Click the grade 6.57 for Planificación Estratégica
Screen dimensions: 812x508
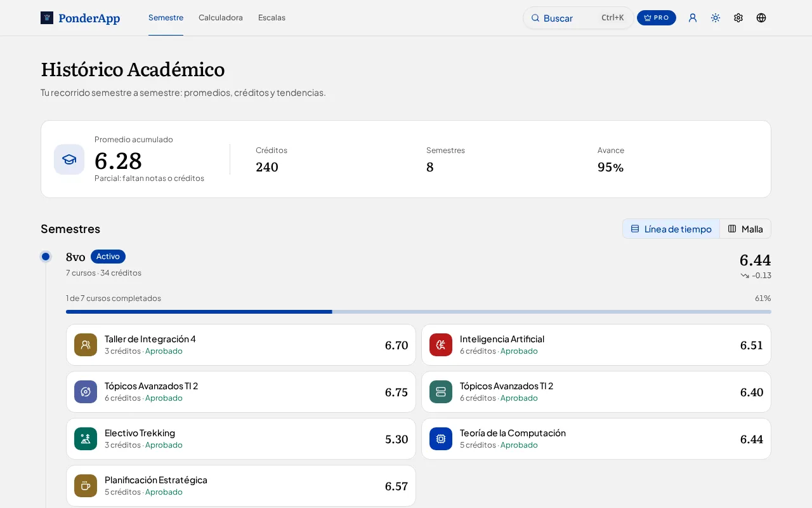(396, 486)
